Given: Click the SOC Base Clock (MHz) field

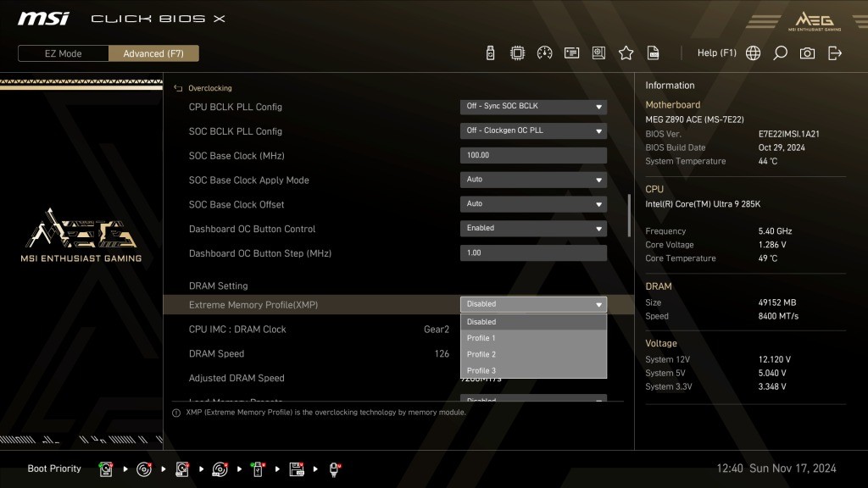Looking at the screenshot, I should [x=533, y=156].
